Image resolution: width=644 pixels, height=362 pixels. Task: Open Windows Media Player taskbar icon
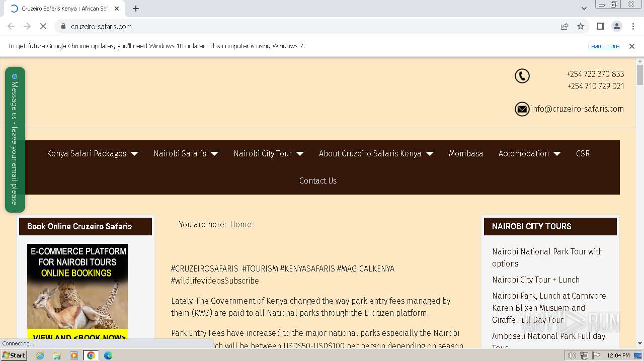[x=74, y=355]
